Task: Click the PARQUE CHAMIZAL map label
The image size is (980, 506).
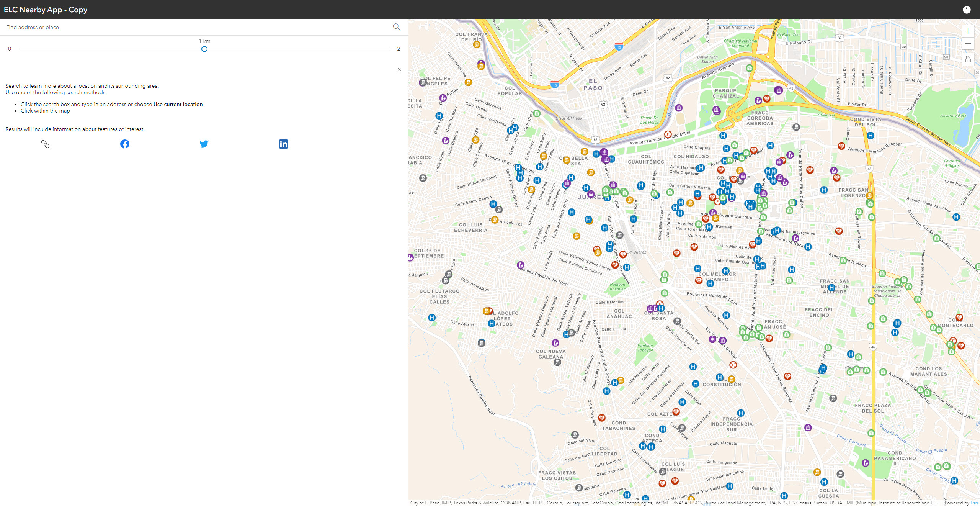Action: 725,93
